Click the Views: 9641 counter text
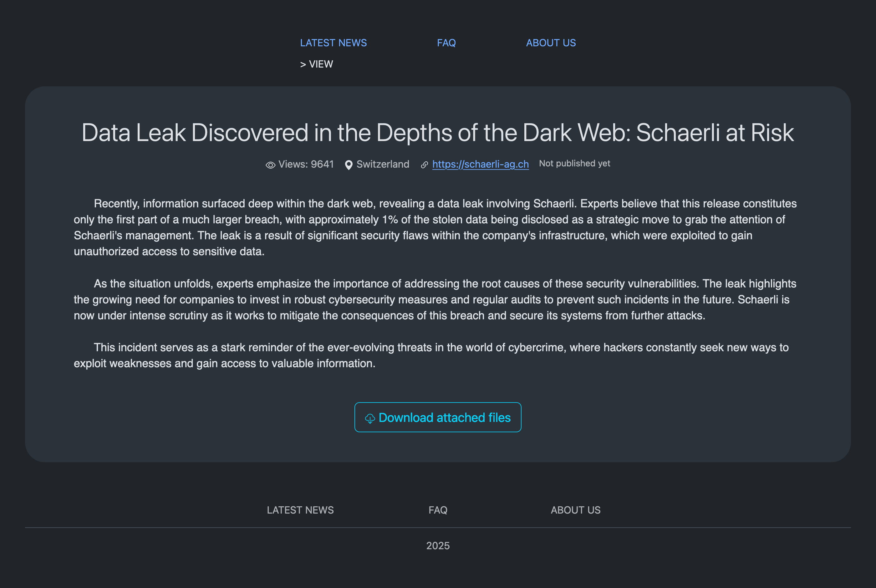Image resolution: width=876 pixels, height=588 pixels. click(306, 164)
